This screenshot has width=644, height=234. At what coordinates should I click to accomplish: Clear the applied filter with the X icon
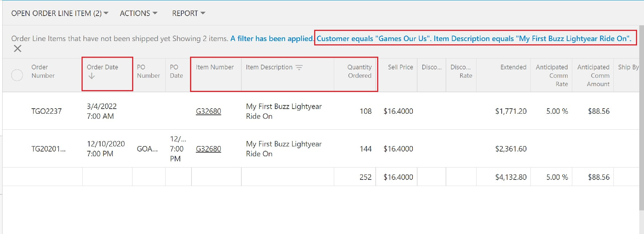click(x=17, y=49)
